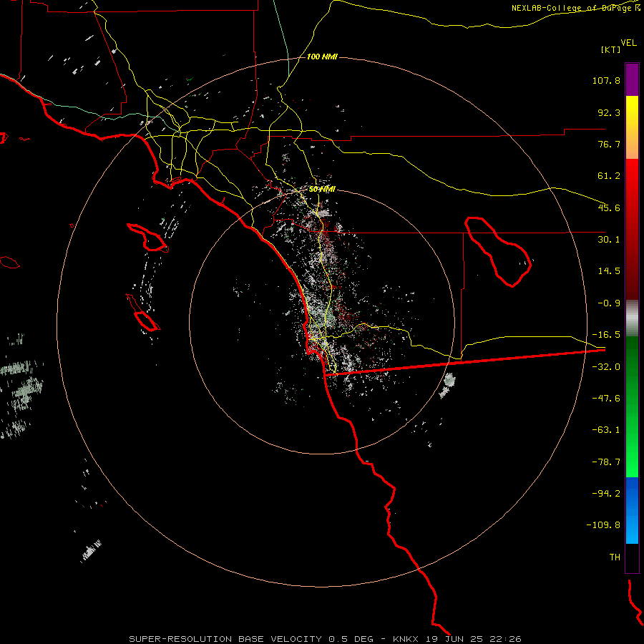Click the 50 NMI range ring label

pyautogui.click(x=322, y=190)
